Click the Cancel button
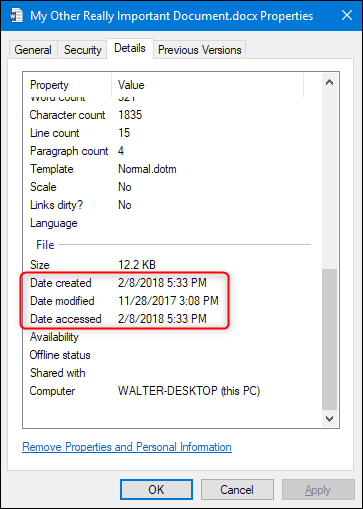Image resolution: width=363 pixels, height=509 pixels. tap(237, 490)
